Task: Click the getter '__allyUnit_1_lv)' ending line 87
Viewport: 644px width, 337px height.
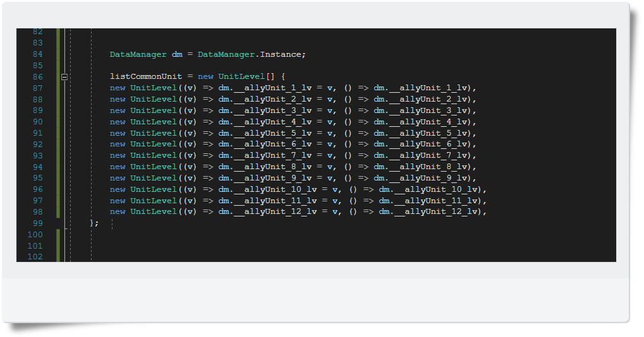Action: click(x=431, y=88)
